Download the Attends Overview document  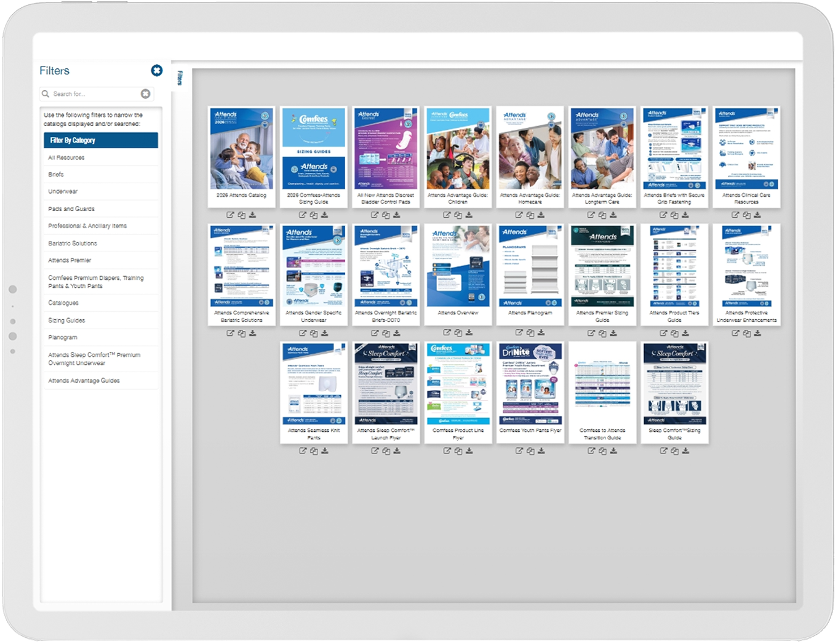(469, 333)
